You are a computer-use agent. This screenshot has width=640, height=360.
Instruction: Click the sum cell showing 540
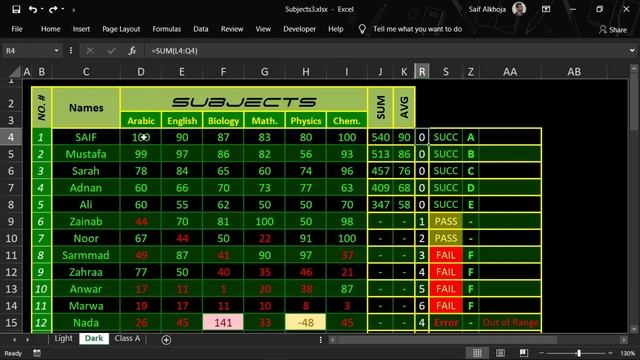point(380,137)
